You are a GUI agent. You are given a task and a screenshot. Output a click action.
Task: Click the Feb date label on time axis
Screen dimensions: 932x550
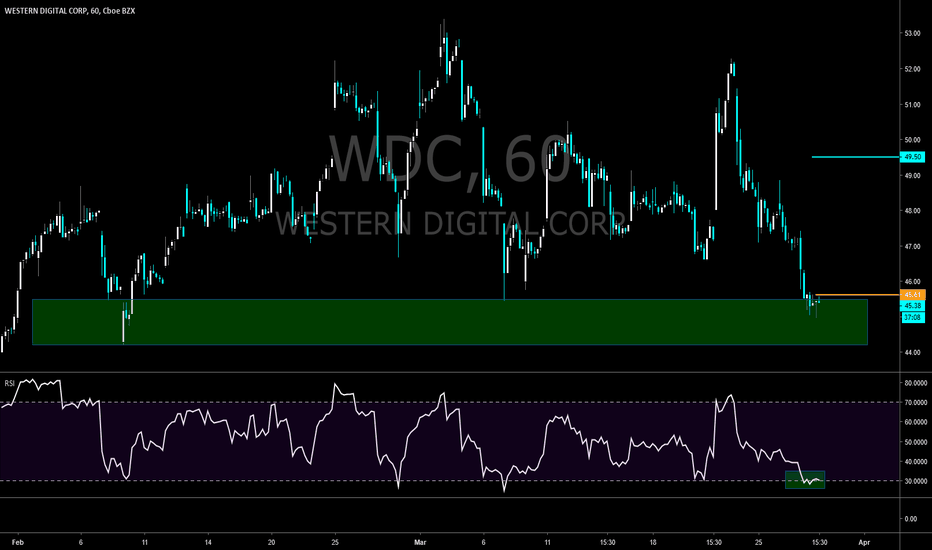[x=17, y=542]
